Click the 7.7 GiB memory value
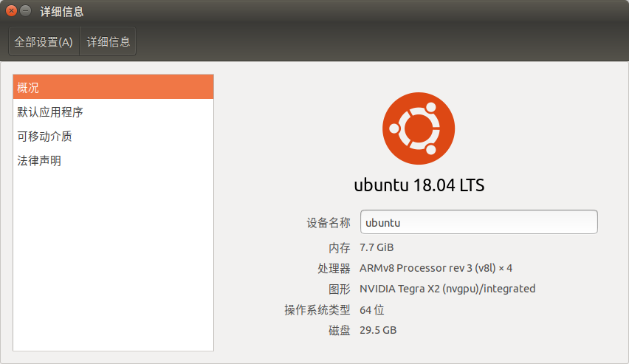Screen dimensions: 629x364 coord(377,247)
